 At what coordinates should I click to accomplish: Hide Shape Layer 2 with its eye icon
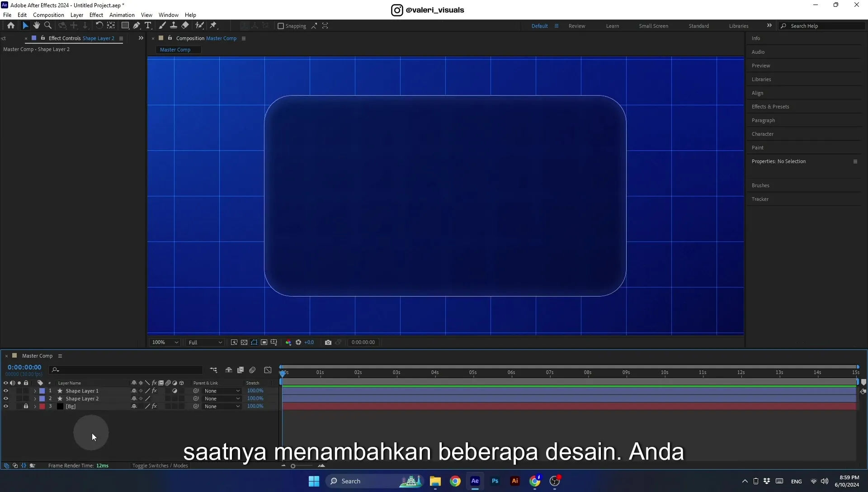click(6, 398)
